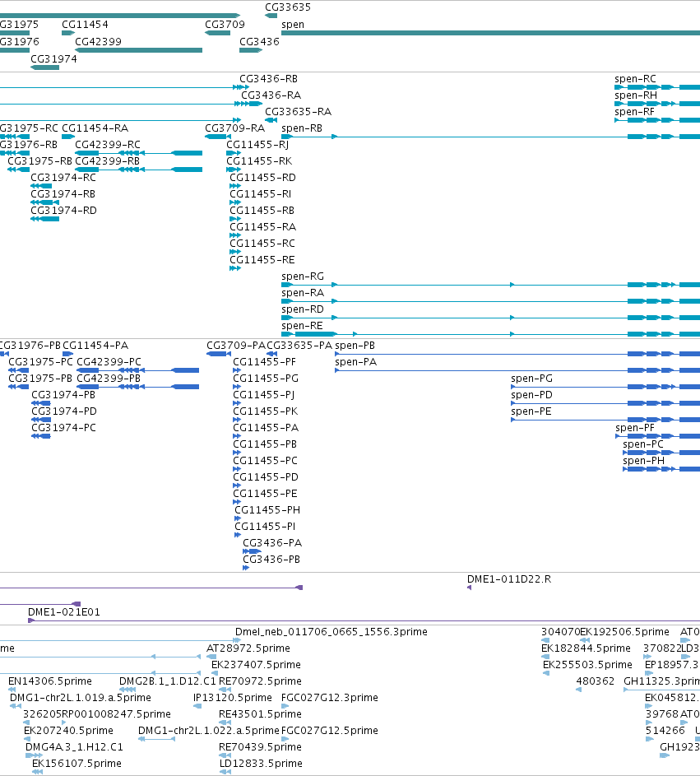Select transcript spen-RC
Viewport: 700px width, 776px height.
pyautogui.click(x=635, y=79)
